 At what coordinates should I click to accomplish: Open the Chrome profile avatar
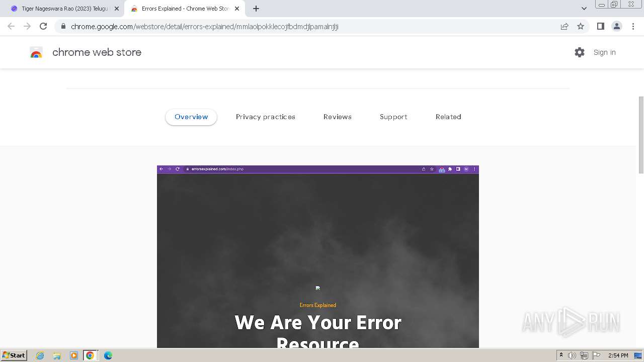click(x=617, y=26)
